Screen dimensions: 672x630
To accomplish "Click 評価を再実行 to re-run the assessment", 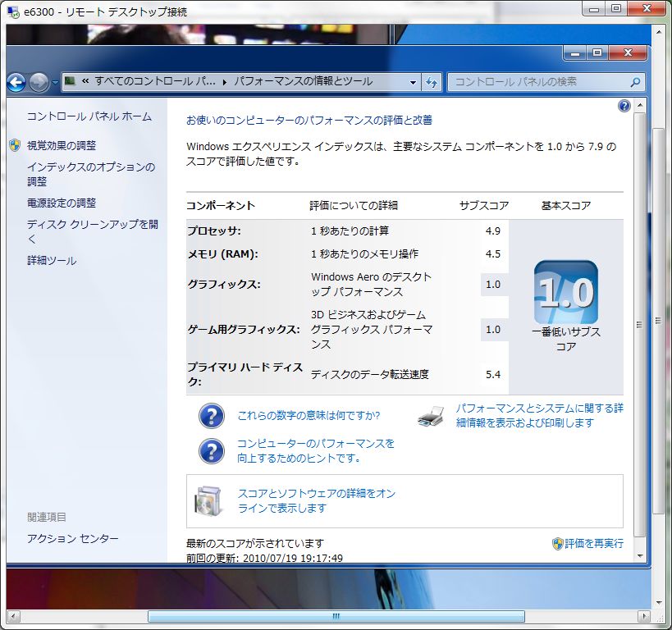I will [x=593, y=544].
